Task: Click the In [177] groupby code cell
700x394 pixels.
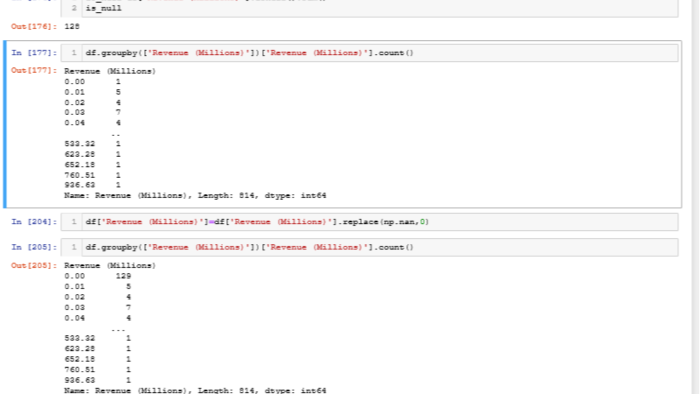Action: click(369, 53)
